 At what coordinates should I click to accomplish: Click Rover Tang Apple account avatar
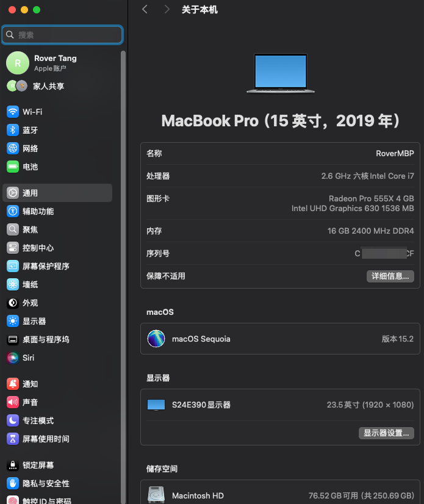(18, 63)
